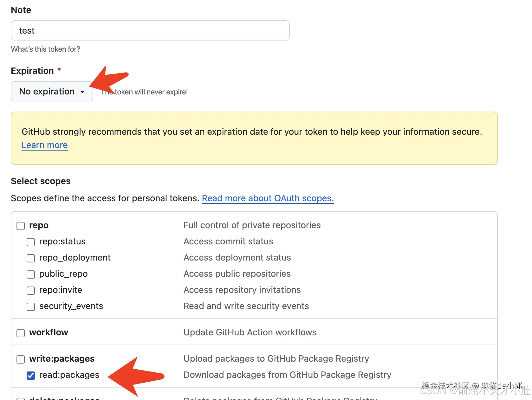Open the Learn more link
Viewport: 532px width, 400px height.
(x=44, y=145)
